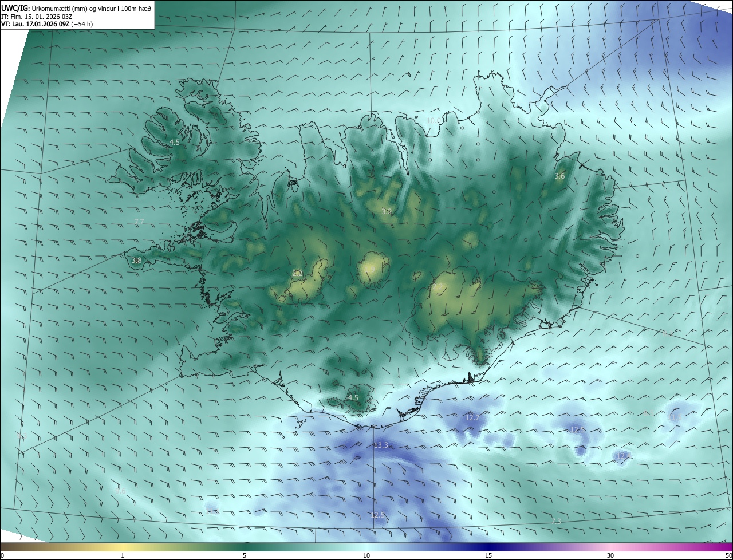Click the 3.8 value on Snæfellsnes peninsula
733x560 pixels.
[136, 260]
